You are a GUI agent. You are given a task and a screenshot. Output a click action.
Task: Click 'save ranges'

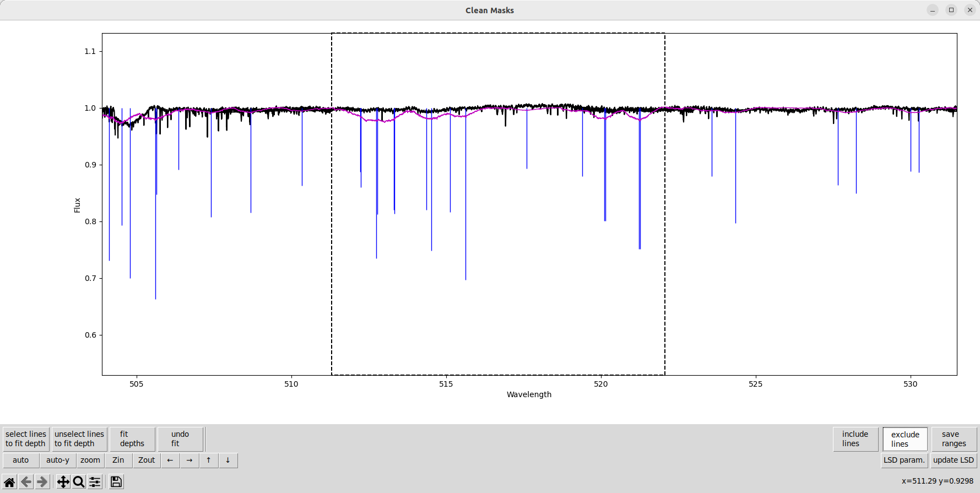(954, 439)
